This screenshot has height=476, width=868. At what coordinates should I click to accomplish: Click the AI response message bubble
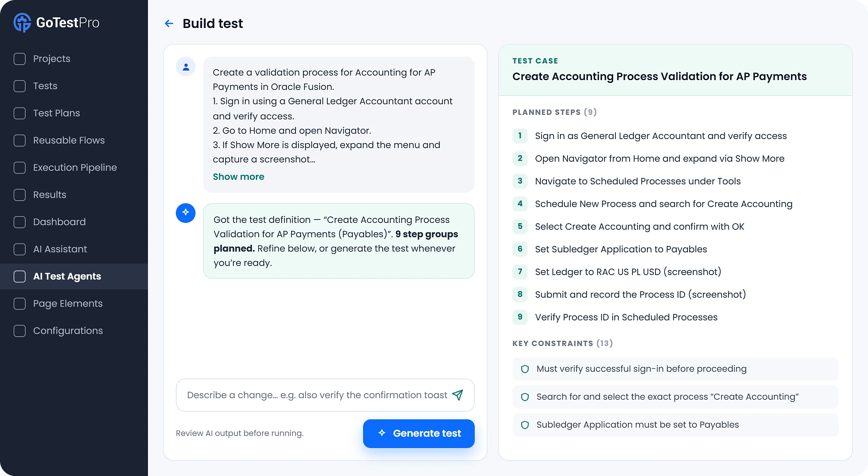pos(339,241)
